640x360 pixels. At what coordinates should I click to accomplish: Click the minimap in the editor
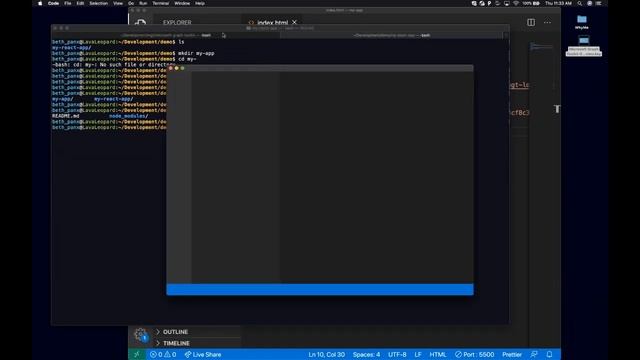pyautogui.click(x=541, y=47)
